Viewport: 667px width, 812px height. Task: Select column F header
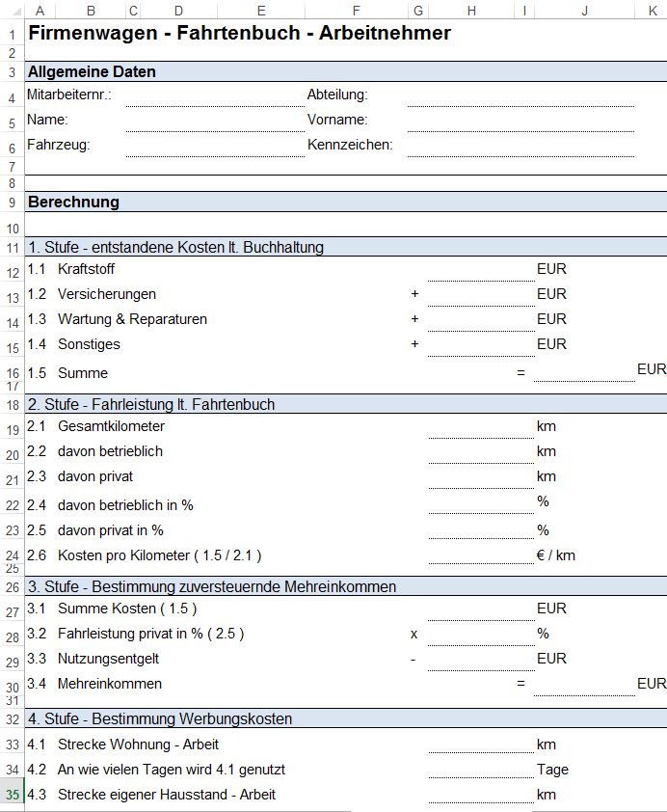(x=356, y=11)
